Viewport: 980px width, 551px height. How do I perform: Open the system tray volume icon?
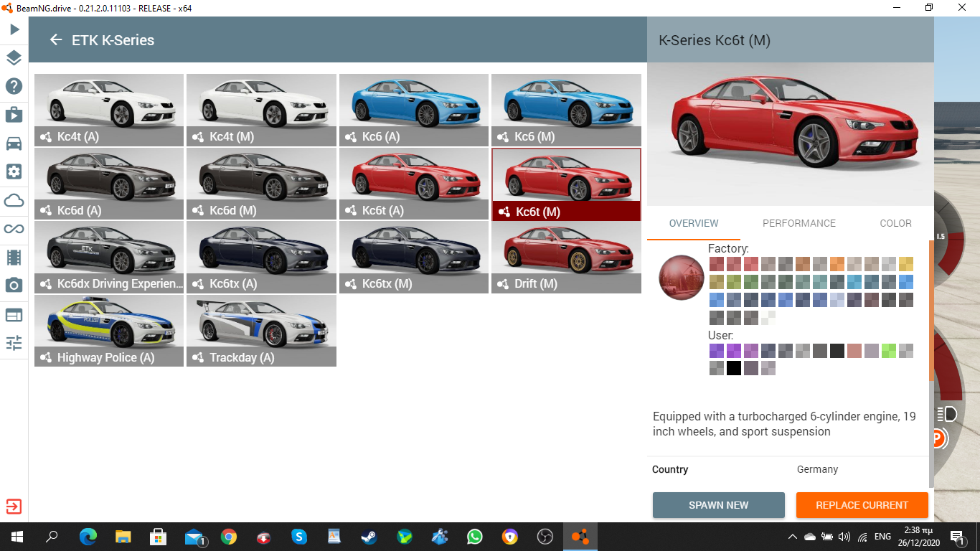pos(844,537)
